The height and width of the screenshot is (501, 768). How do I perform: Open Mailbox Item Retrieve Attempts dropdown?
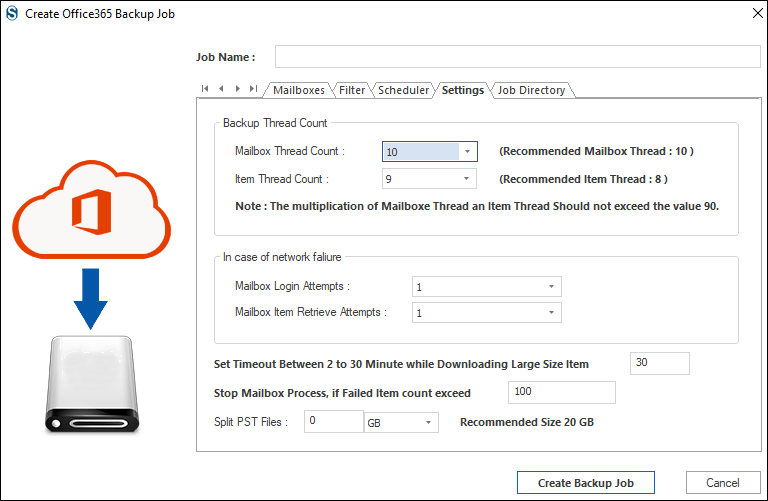[x=551, y=312]
